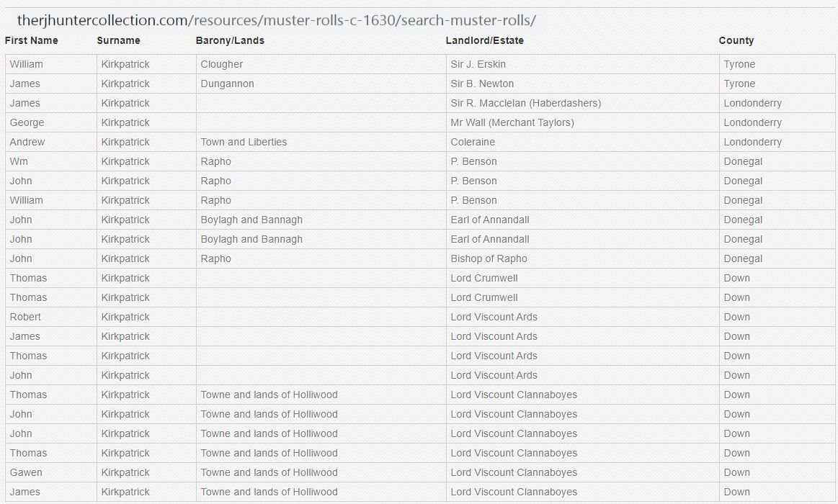Viewport: 838px width, 504px height.
Task: Click the Surname column header
Action: [118, 40]
